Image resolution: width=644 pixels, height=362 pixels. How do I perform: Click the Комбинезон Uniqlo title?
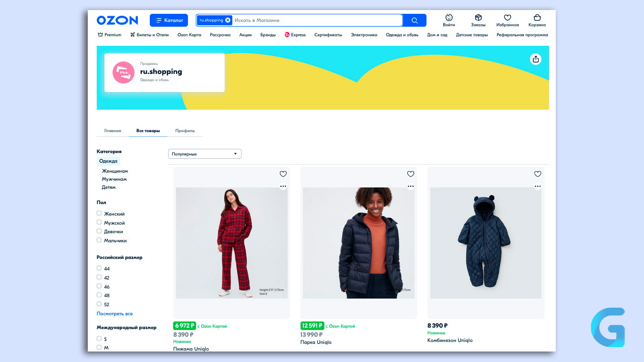pos(450,340)
